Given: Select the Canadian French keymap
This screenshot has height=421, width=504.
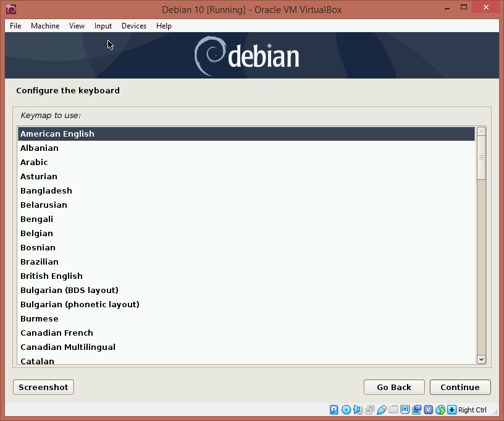Looking at the screenshot, I should click(246, 333).
